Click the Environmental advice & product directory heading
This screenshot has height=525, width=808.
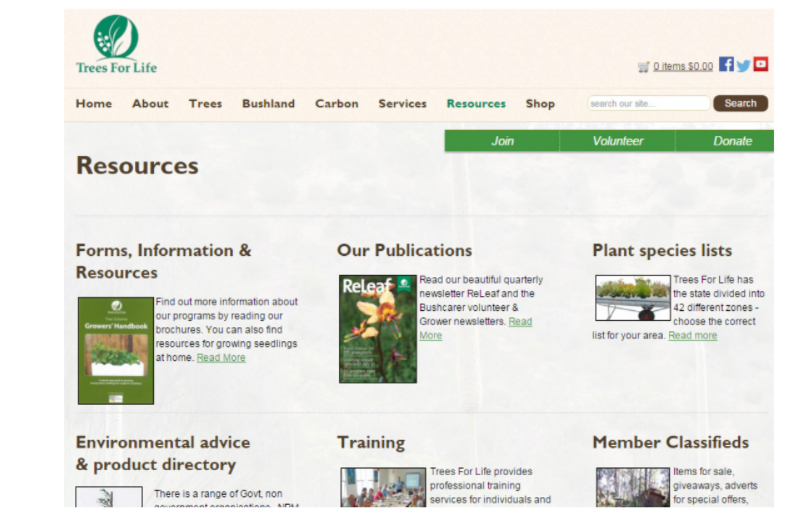click(163, 453)
